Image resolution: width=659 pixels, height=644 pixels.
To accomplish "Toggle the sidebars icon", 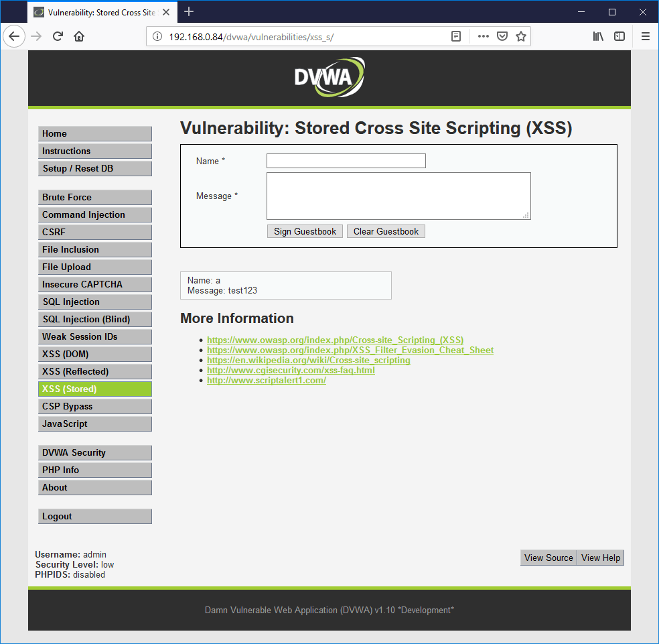I will click(x=619, y=36).
